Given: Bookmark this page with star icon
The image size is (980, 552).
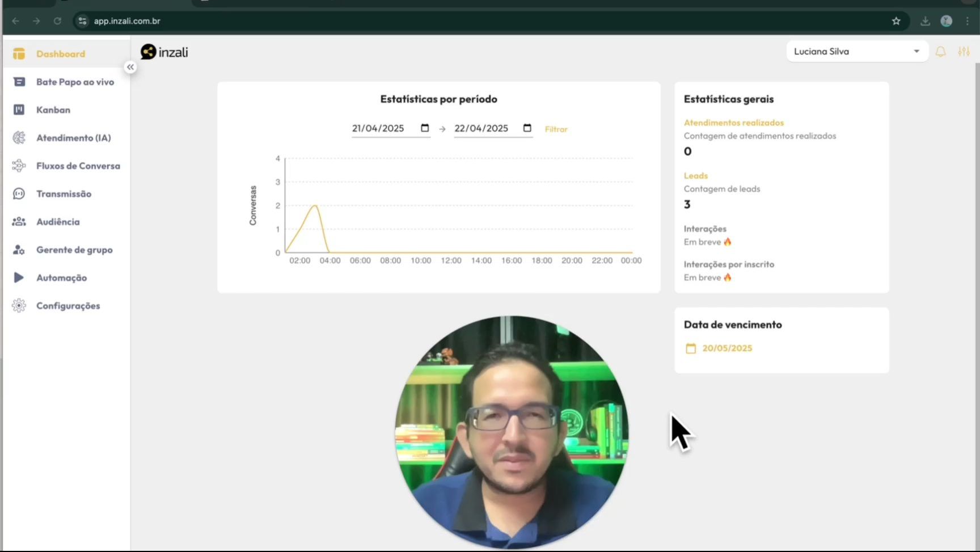Looking at the screenshot, I should click(896, 21).
